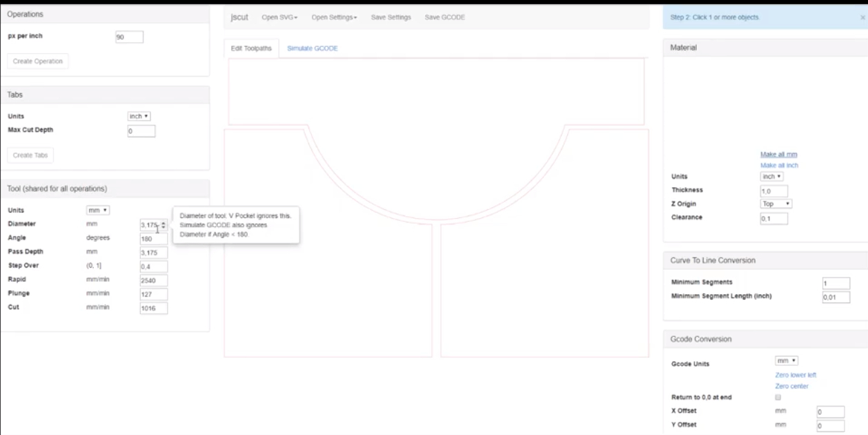This screenshot has width=868, height=435.
Task: Click the Make all mm link
Action: click(x=778, y=155)
